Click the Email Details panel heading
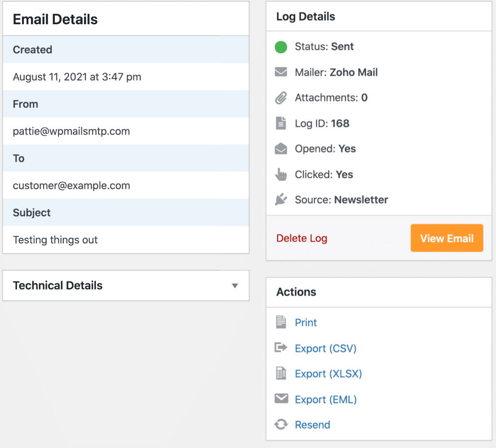This screenshot has width=496, height=448. (55, 19)
